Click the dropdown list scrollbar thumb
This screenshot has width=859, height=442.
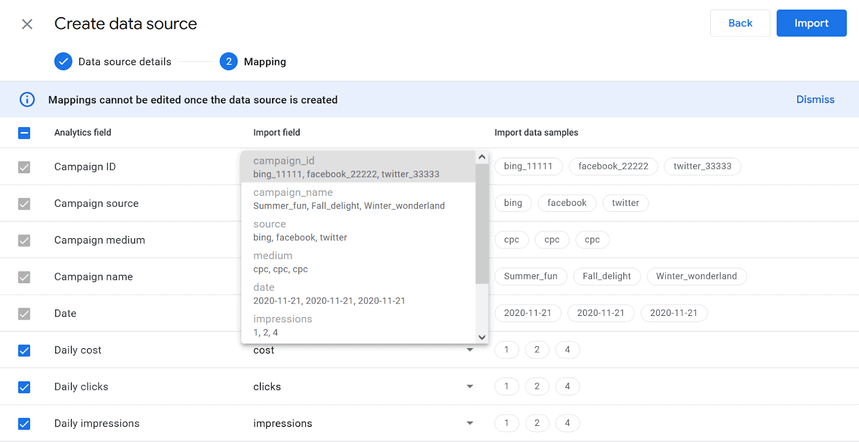[482, 223]
